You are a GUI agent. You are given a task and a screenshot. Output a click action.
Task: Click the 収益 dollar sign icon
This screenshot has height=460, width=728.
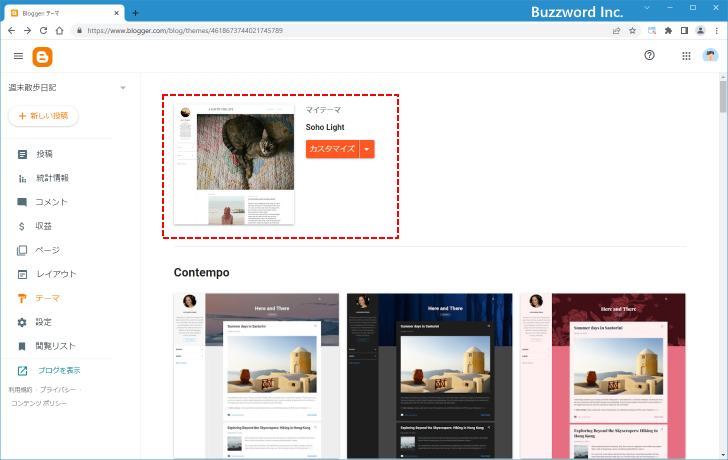(21, 226)
